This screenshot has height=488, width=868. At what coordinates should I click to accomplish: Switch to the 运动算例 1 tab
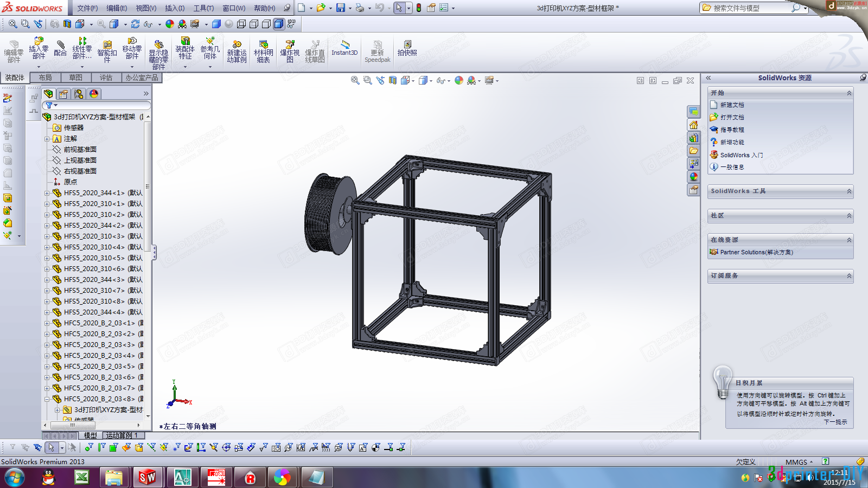pyautogui.click(x=122, y=435)
